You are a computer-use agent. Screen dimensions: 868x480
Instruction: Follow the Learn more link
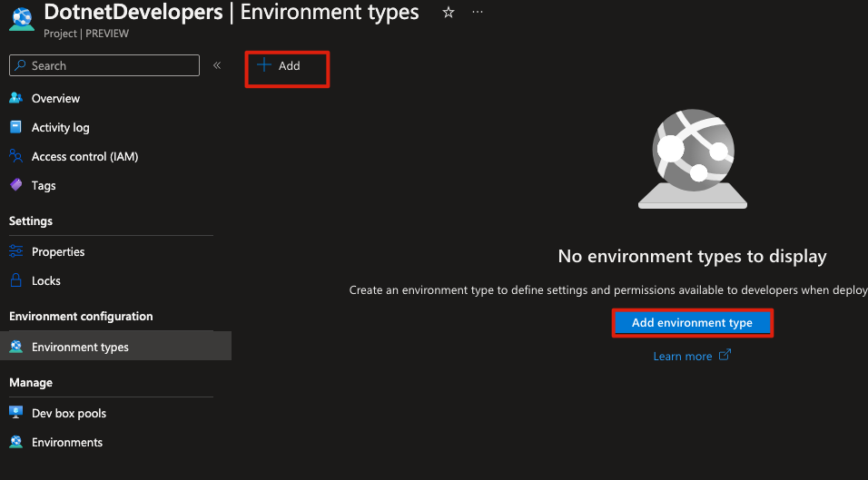point(683,357)
